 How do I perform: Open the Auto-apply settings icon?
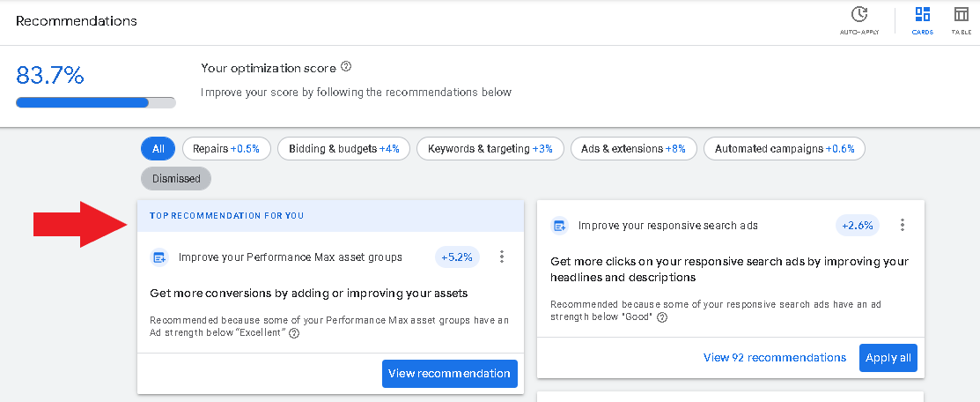click(859, 14)
